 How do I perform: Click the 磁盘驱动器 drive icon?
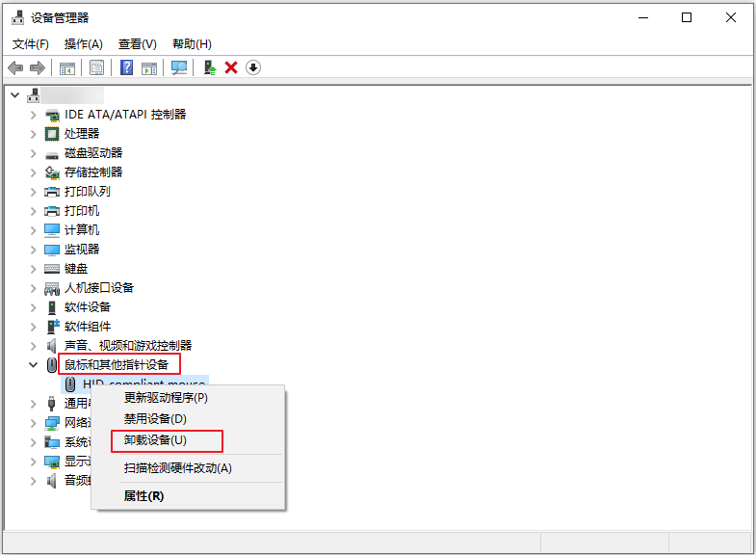tap(52, 154)
